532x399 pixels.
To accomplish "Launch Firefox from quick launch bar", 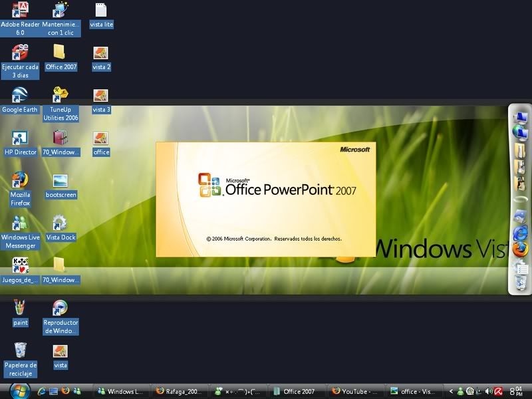I will 65,391.
